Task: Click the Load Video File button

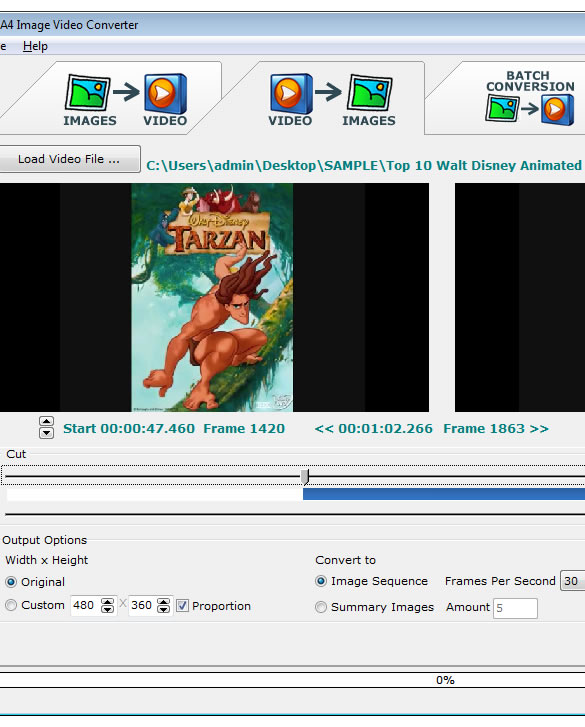Action: coord(69,159)
